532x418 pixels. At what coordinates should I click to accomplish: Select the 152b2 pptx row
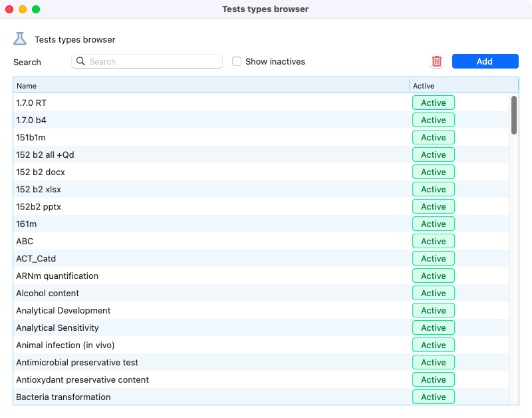coord(261,206)
